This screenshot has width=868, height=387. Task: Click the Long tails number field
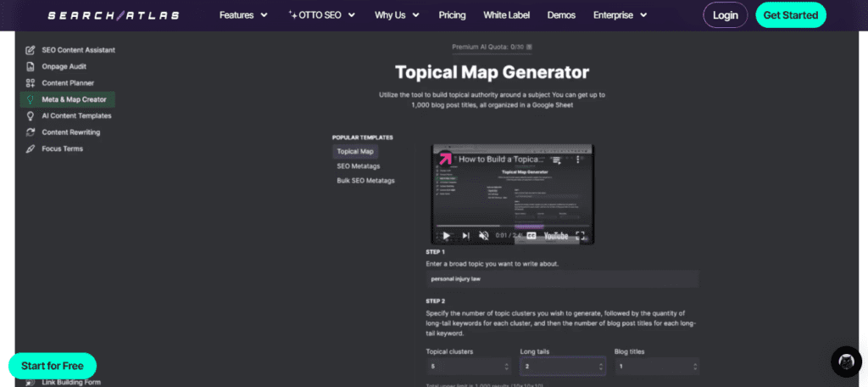click(x=563, y=367)
